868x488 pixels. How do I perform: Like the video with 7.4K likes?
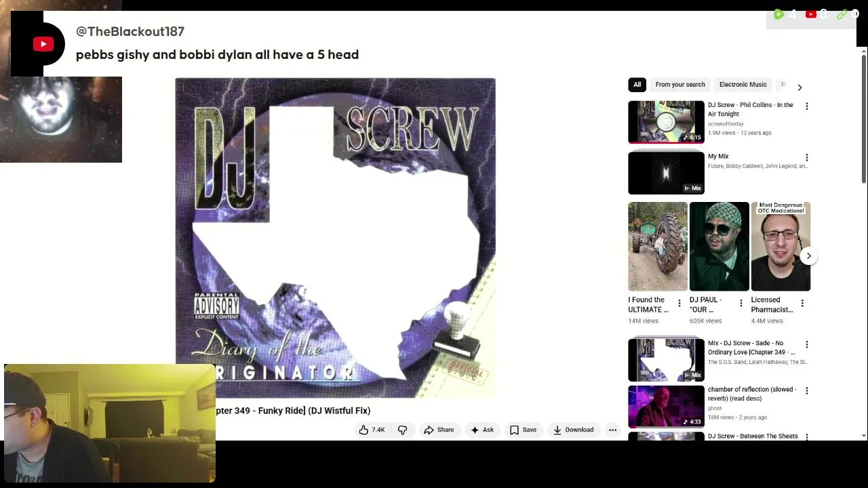[x=372, y=430]
